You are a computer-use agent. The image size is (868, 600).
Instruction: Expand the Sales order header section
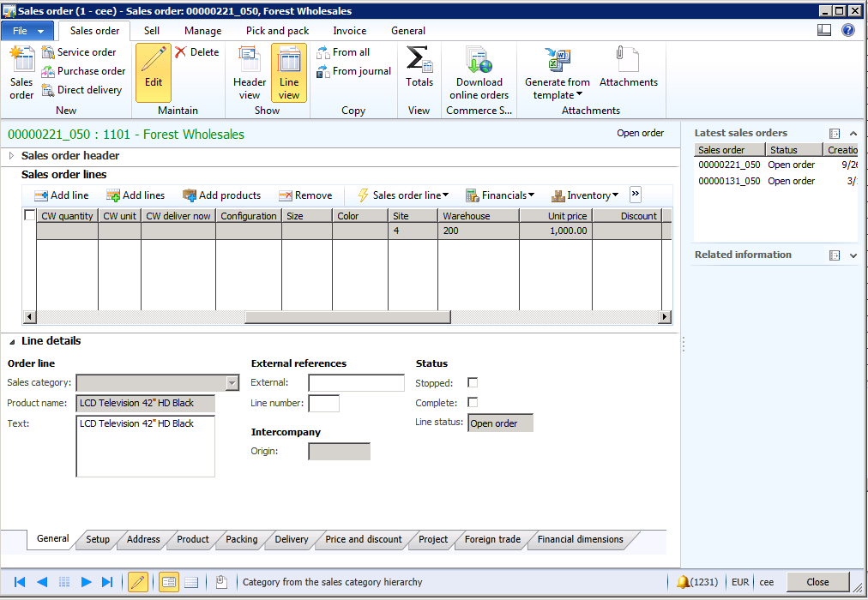[12, 156]
